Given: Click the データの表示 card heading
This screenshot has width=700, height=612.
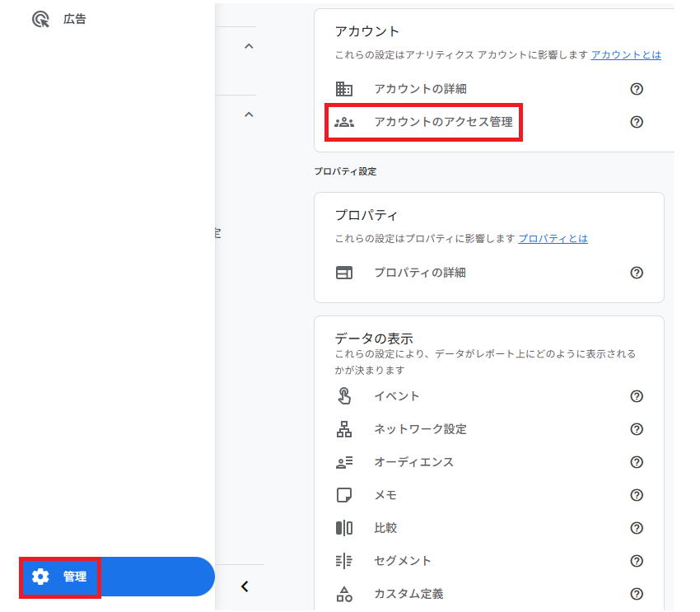Looking at the screenshot, I should 374,339.
